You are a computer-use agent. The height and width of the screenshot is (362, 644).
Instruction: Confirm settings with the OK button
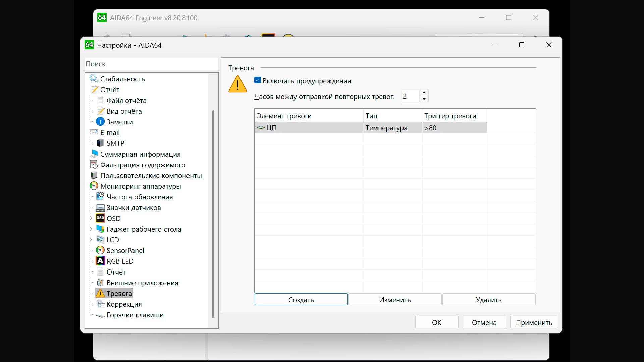437,322
